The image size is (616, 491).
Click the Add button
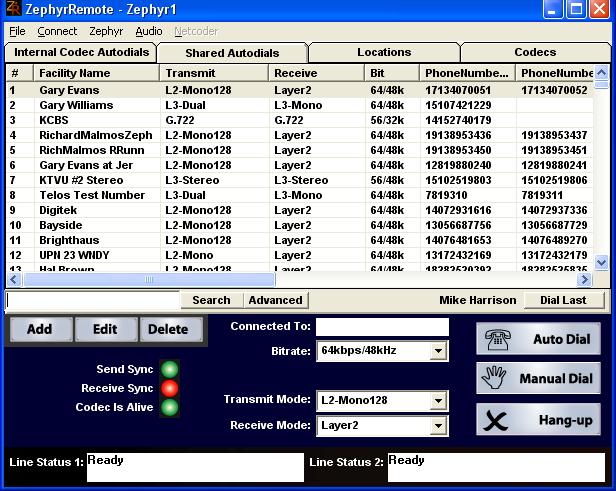pyautogui.click(x=39, y=329)
